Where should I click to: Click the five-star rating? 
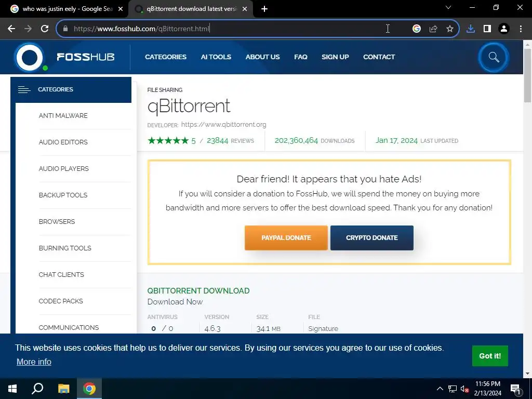point(168,140)
